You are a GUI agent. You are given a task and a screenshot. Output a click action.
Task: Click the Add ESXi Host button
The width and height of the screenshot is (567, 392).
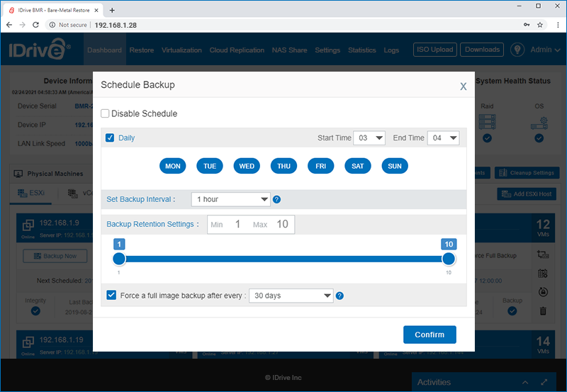(527, 194)
